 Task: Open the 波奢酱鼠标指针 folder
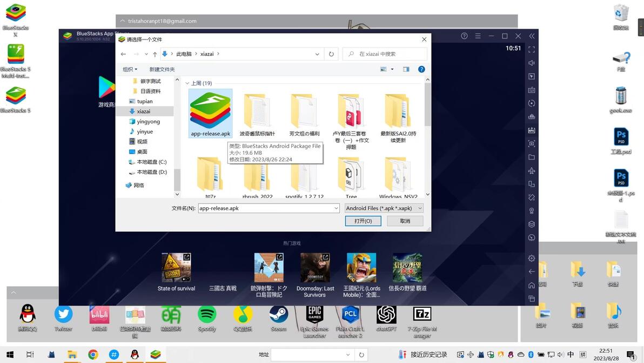[x=257, y=115]
